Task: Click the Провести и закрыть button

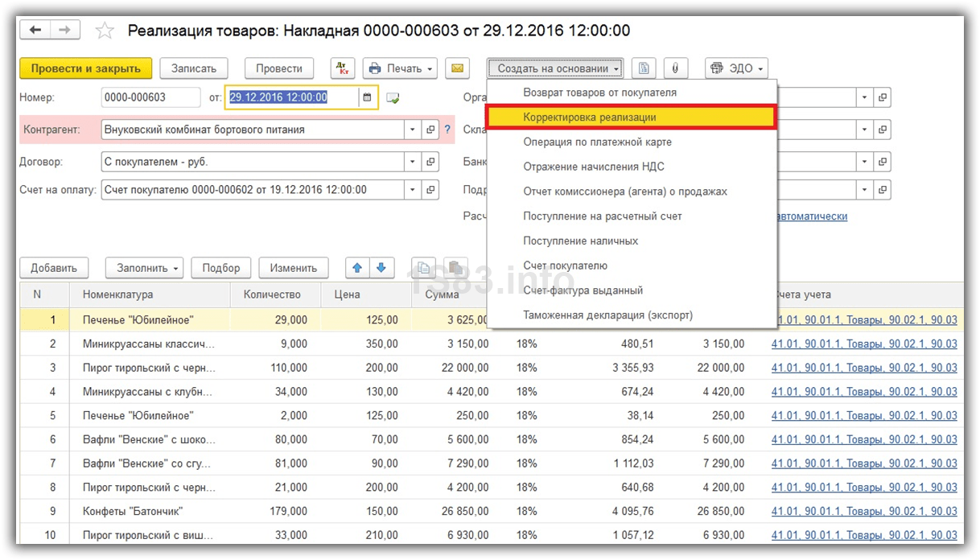Action: (85, 68)
